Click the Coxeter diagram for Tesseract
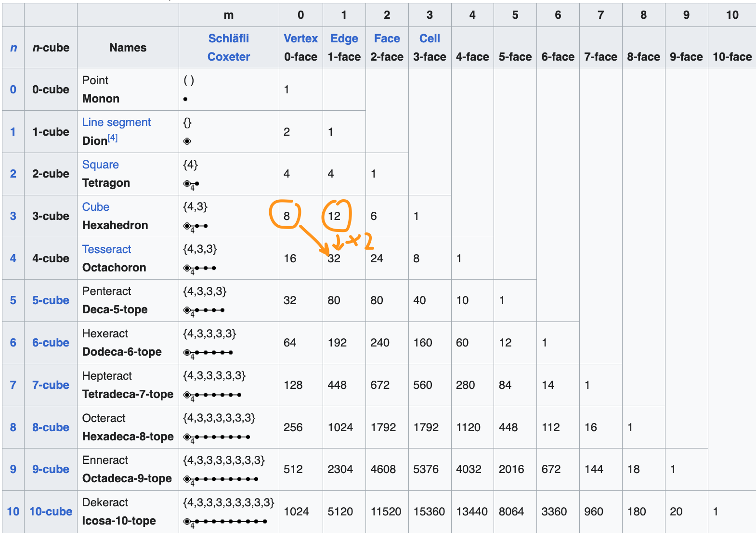 click(x=199, y=268)
